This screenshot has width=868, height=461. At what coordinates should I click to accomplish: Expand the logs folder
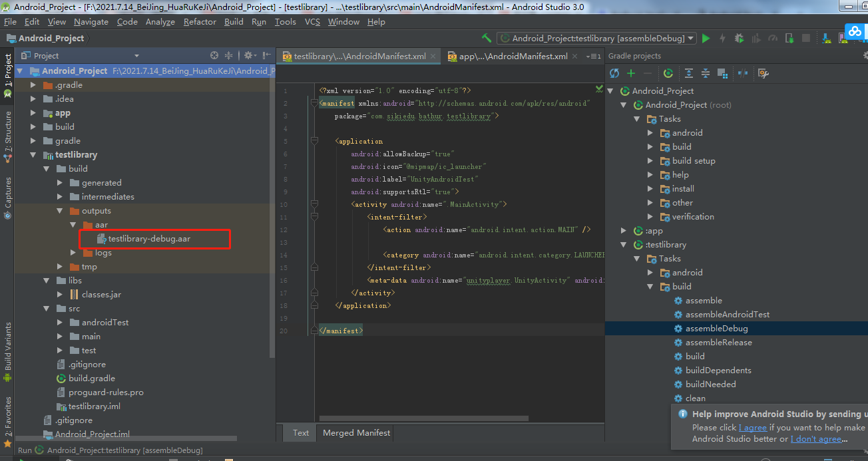click(x=75, y=253)
